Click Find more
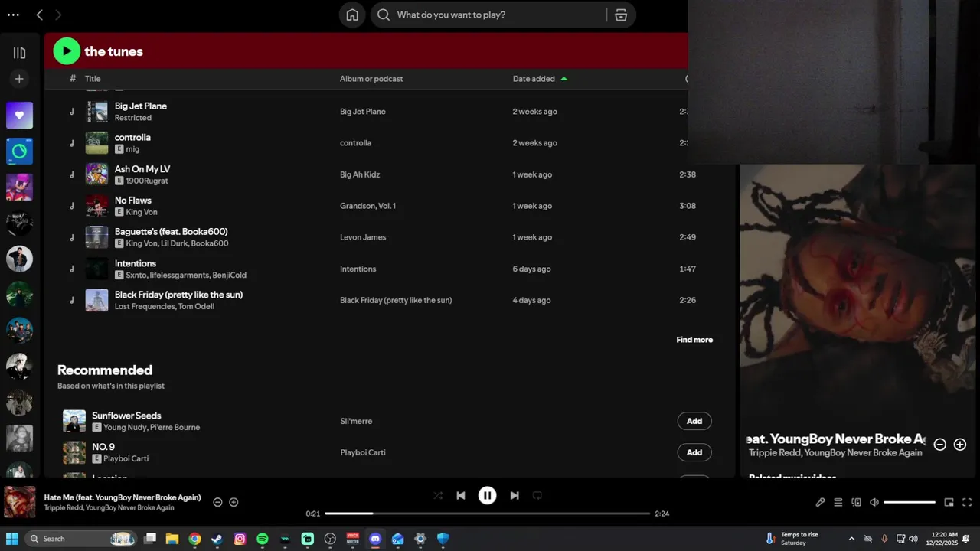 (694, 340)
